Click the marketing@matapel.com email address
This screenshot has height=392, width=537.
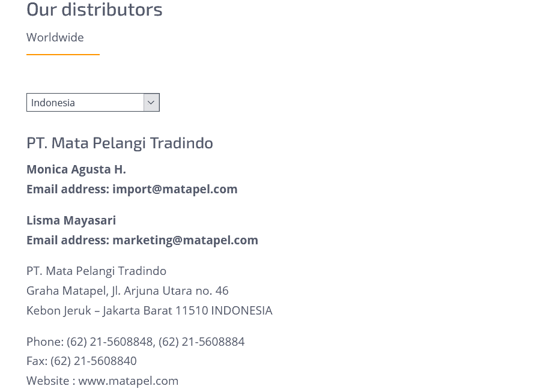[184, 240]
